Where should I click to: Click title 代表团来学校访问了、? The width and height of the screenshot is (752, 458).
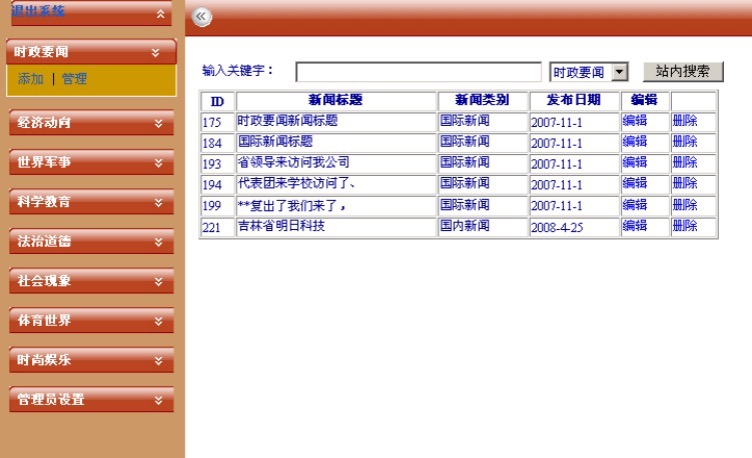297,183
